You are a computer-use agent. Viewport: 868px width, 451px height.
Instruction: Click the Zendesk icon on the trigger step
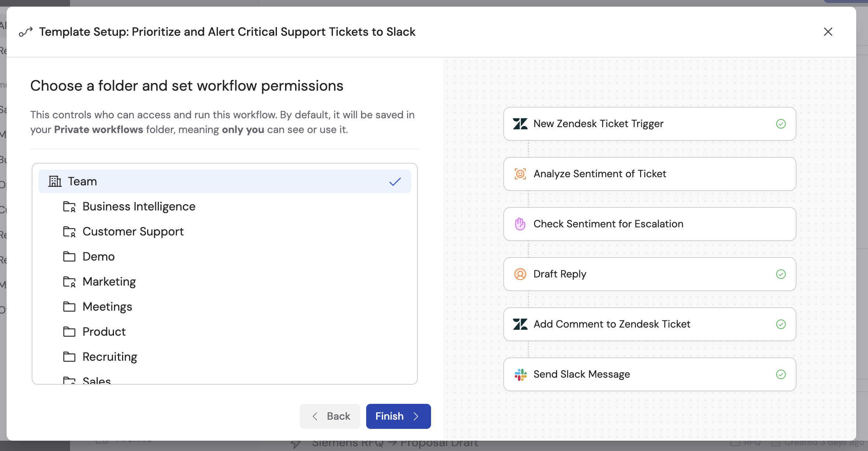tap(520, 124)
